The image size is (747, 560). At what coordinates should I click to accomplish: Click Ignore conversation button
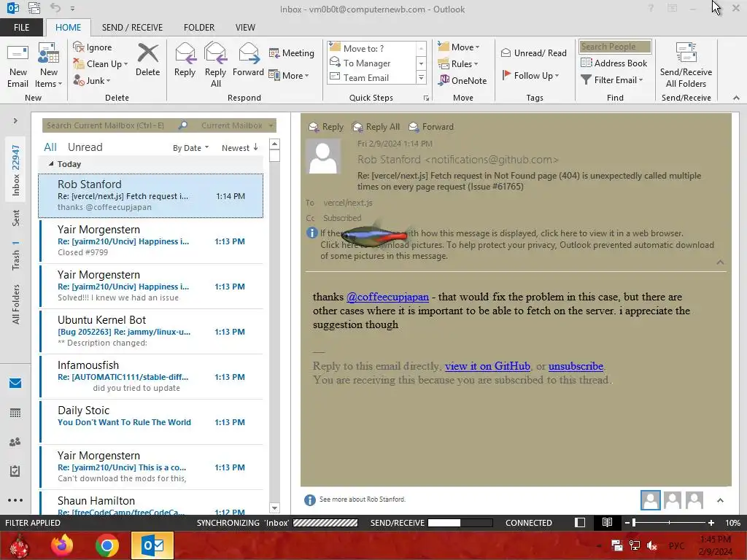(93, 47)
